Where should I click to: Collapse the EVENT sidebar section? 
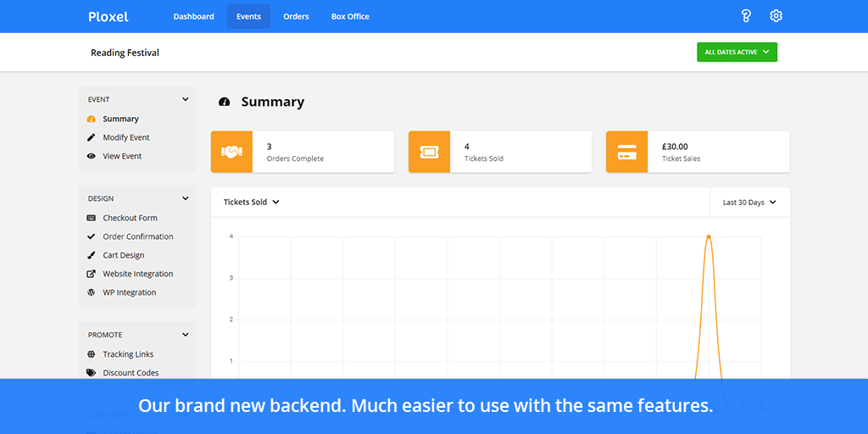point(186,100)
